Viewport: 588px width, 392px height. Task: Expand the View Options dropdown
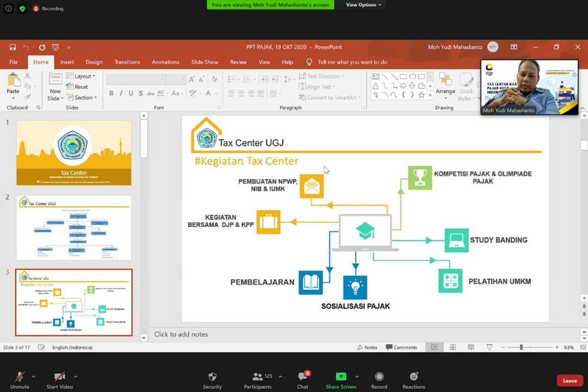point(364,5)
